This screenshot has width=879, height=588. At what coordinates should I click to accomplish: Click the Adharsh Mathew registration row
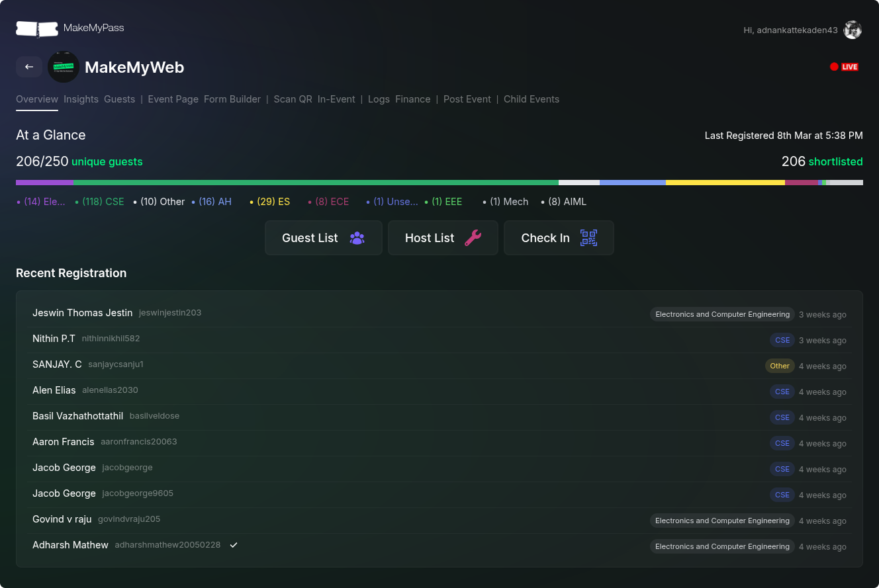tap(439, 546)
